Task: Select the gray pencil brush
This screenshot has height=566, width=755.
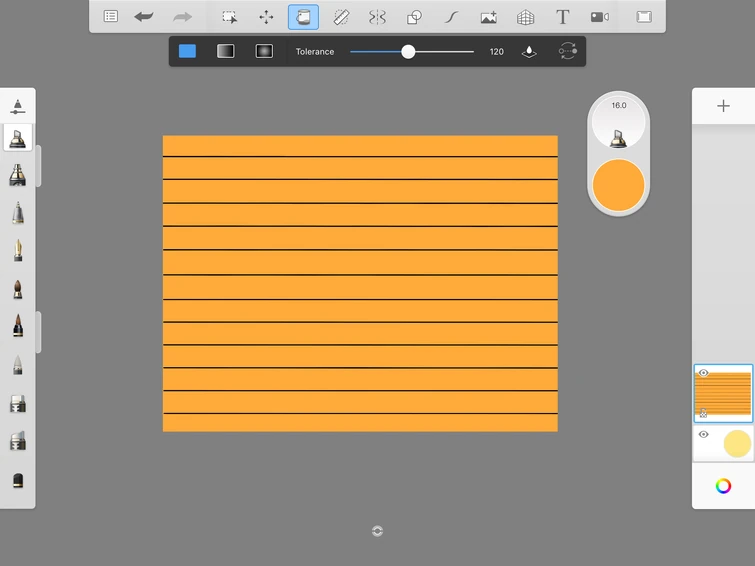Action: (18, 365)
